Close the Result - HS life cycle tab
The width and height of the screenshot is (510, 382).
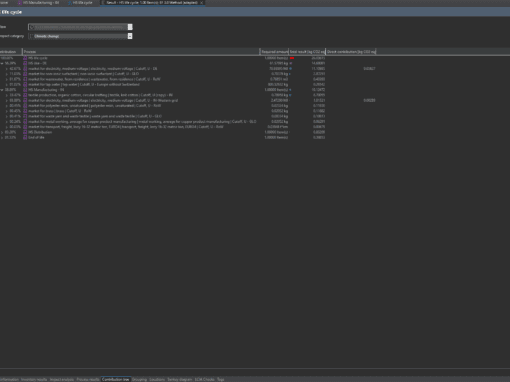(202, 3)
